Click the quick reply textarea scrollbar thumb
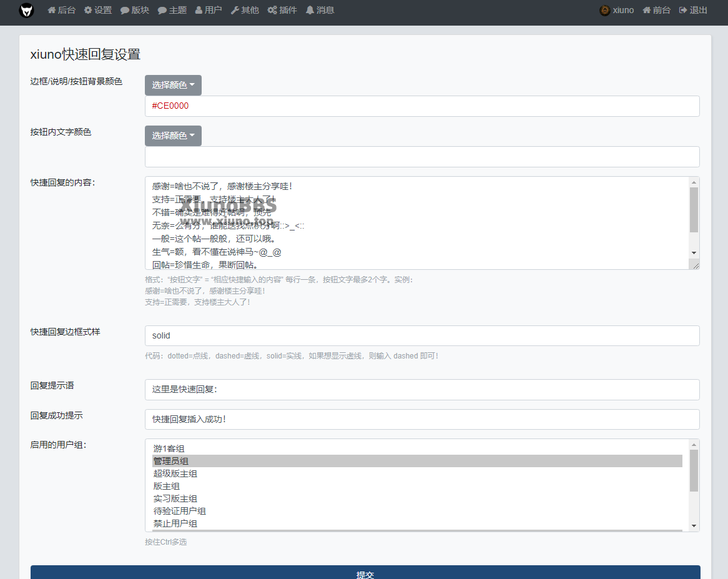 (694, 210)
